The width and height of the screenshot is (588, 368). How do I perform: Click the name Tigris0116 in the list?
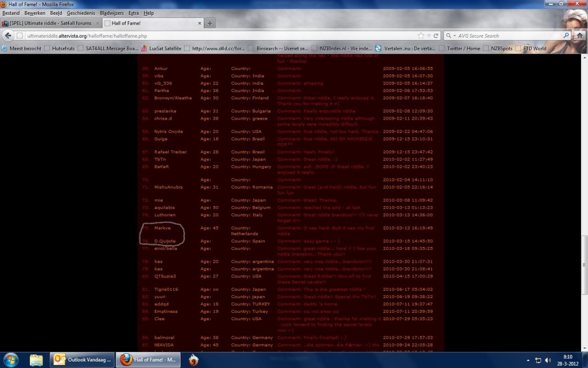point(166,289)
